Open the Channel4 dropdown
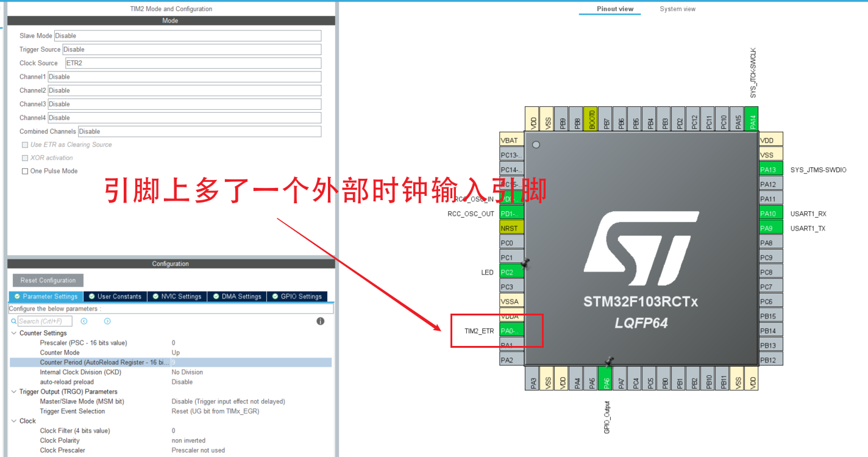Viewport: 868px width, 457px height. [x=185, y=118]
